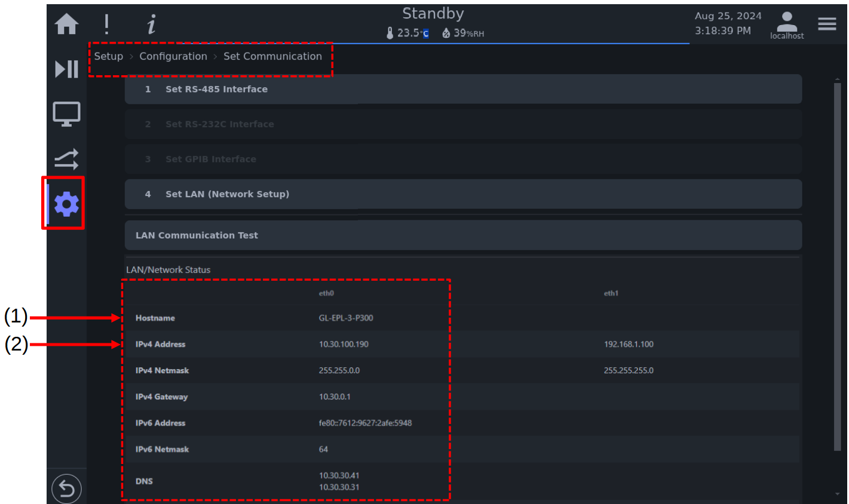Viewport: 849px width, 504px height.
Task: Click hostname value GL-EPL-3-P300
Action: (x=346, y=318)
